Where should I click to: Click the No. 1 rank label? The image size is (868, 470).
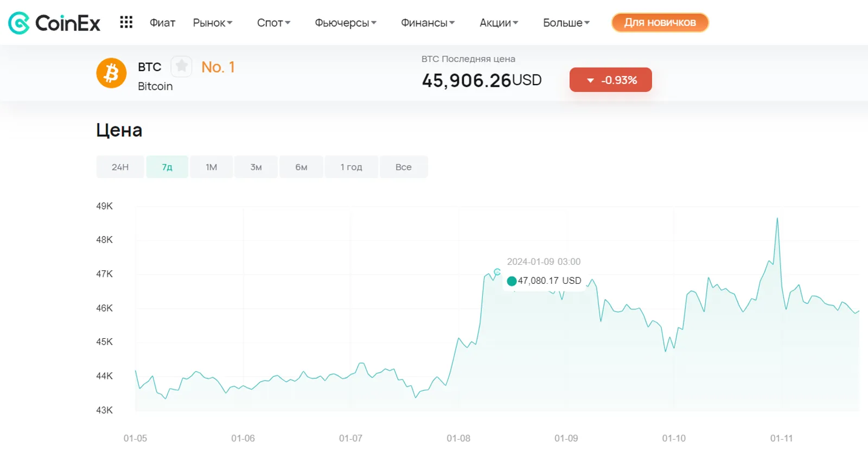[218, 67]
